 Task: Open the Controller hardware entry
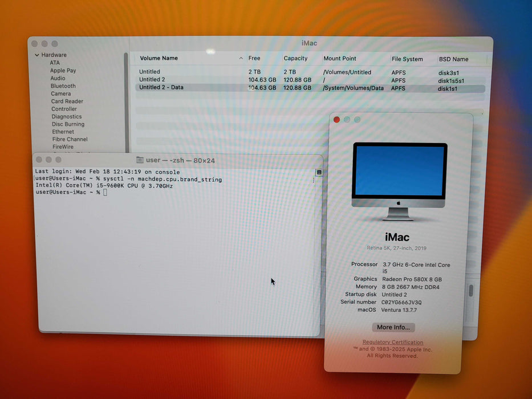pos(64,109)
